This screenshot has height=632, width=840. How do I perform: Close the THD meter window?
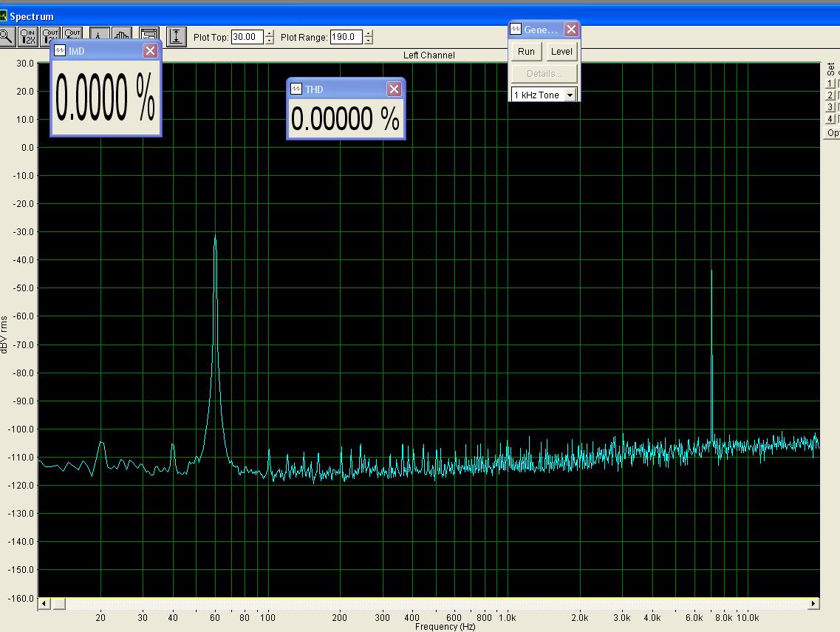pos(395,89)
